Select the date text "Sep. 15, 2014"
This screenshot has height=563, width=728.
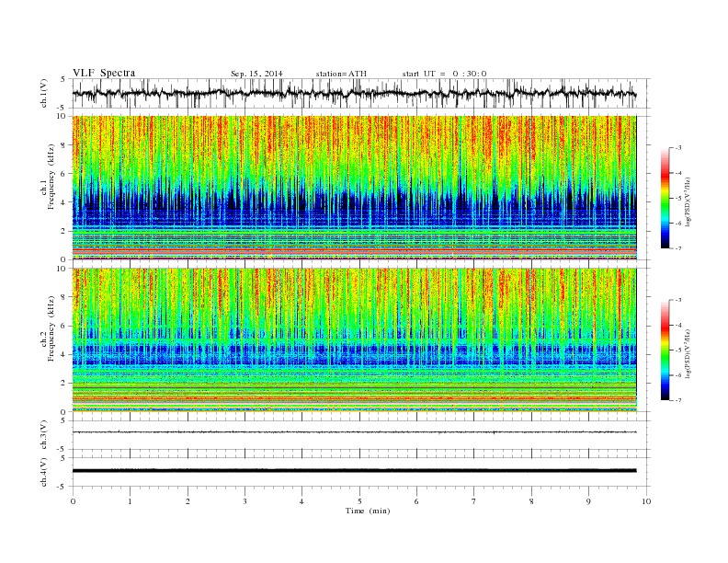coord(256,74)
